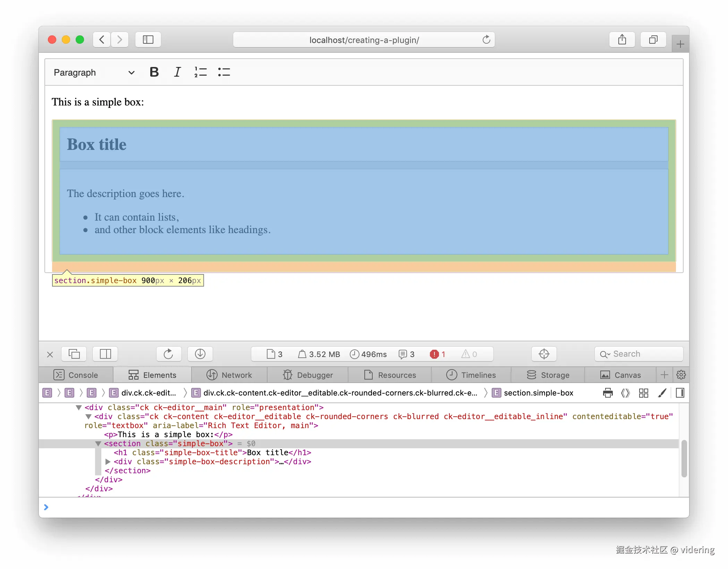
Task: Click the bulleted list icon
Action: coord(224,72)
